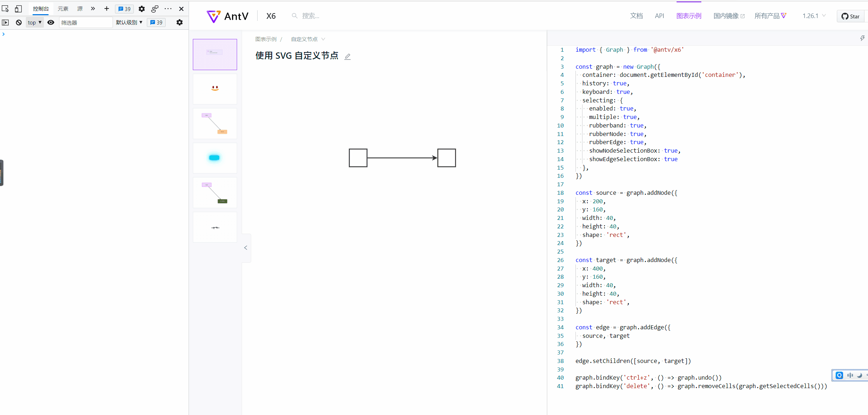868x415 pixels.
Task: Toggle the device emulation mode icon
Action: tap(18, 8)
